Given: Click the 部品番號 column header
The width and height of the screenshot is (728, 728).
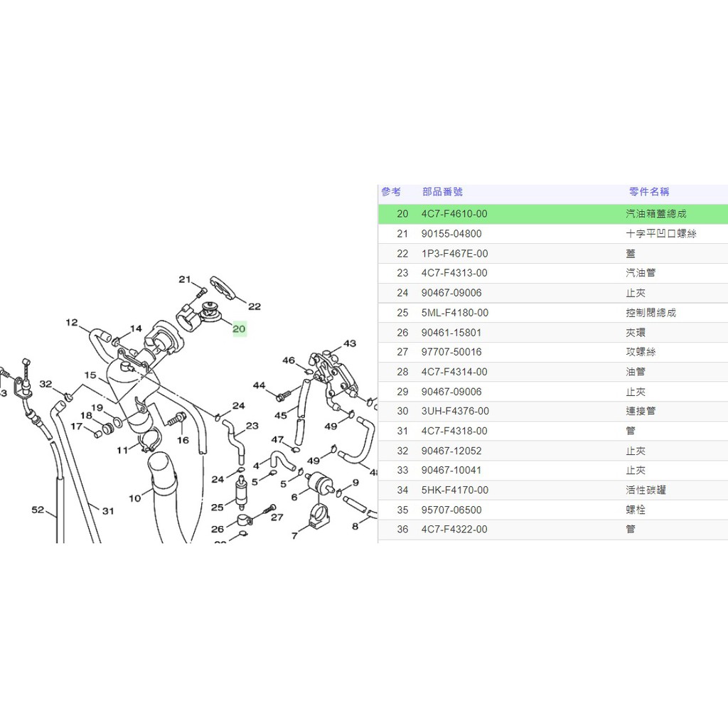Looking at the screenshot, I should pyautogui.click(x=442, y=192).
